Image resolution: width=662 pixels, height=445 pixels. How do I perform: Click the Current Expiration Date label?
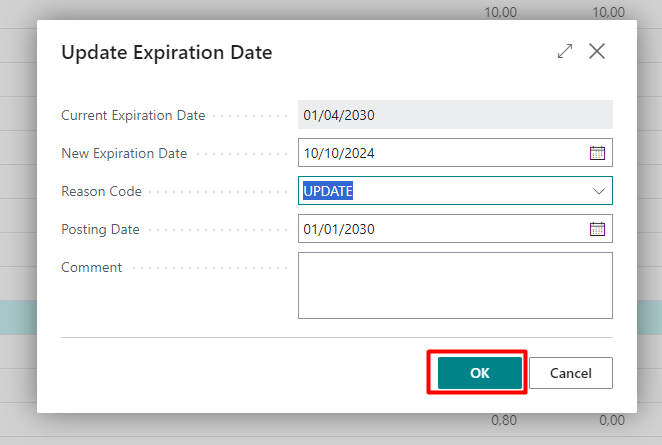coord(133,115)
